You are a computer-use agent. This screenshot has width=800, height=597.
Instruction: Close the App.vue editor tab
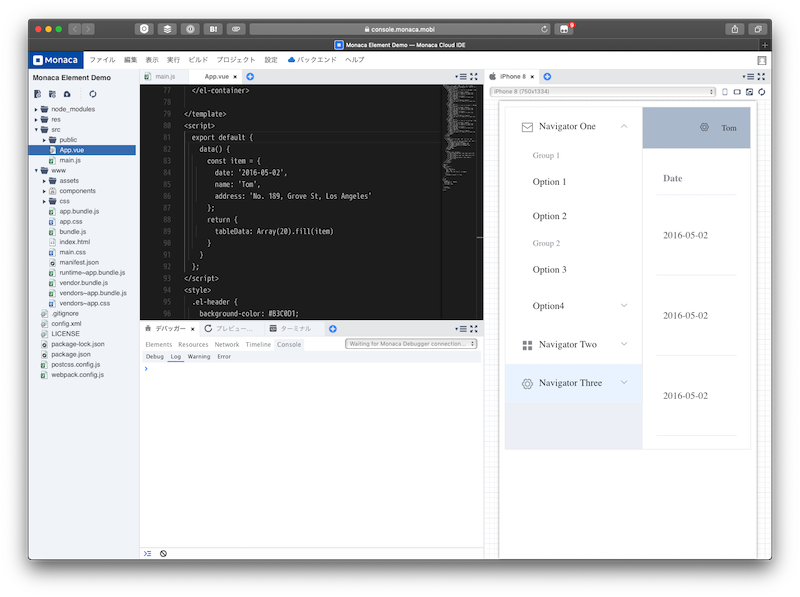click(235, 77)
